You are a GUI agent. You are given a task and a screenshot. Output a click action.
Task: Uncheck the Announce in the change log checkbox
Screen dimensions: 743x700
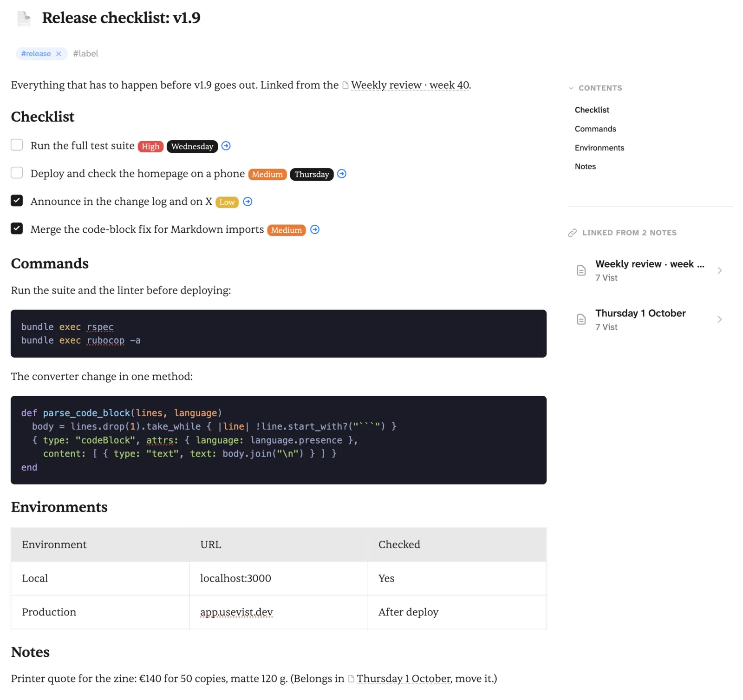coord(17,201)
